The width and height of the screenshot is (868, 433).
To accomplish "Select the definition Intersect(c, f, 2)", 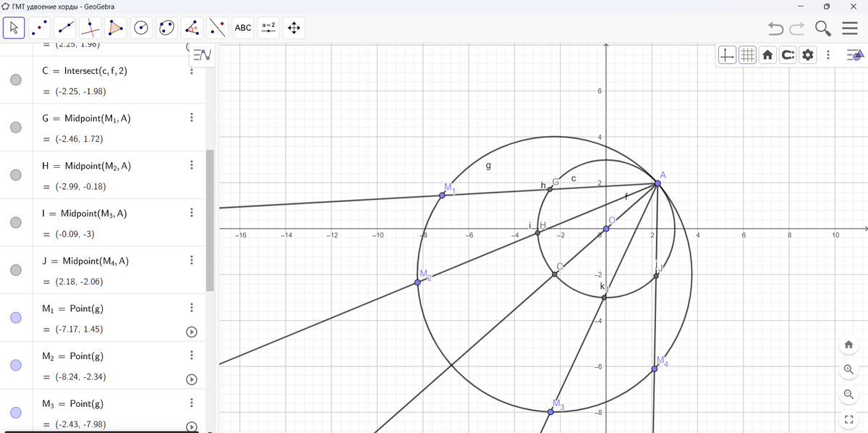I will click(x=95, y=71).
